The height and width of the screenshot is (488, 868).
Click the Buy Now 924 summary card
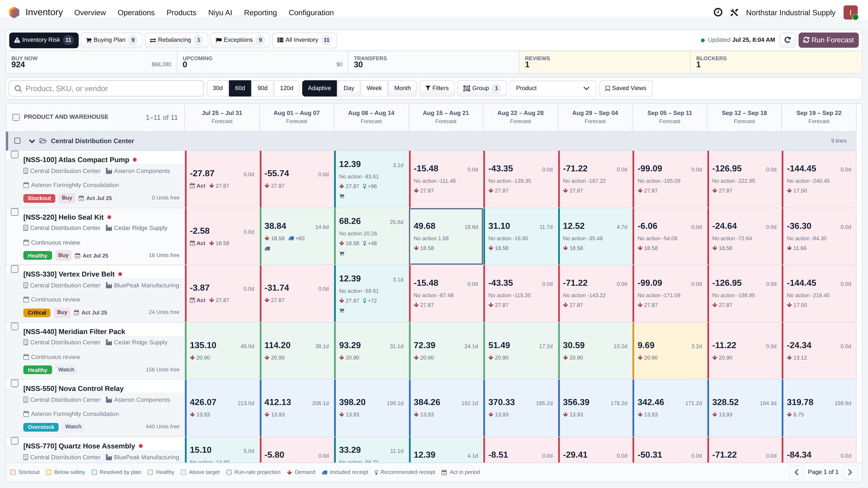tap(91, 62)
